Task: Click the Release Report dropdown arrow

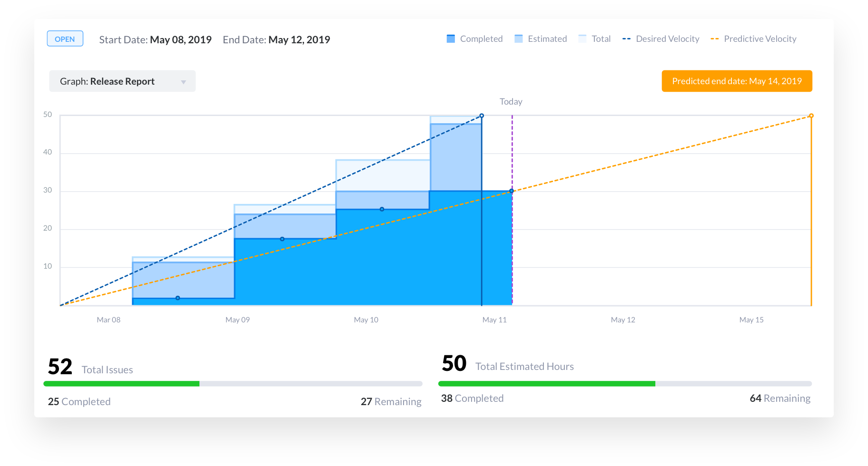Action: pos(183,82)
